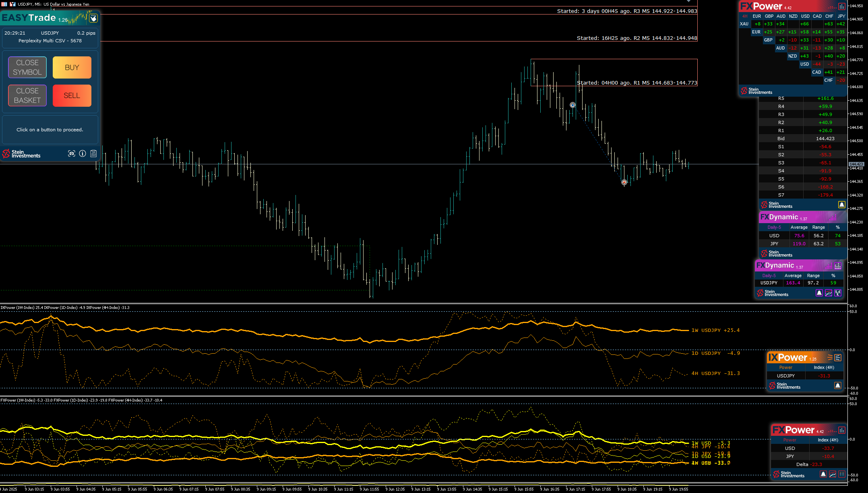Click the CLOSE SYMBOL button
This screenshot has height=493, width=868.
click(x=27, y=67)
